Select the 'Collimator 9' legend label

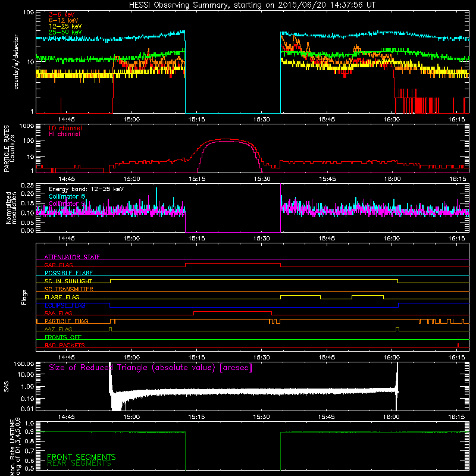point(67,203)
